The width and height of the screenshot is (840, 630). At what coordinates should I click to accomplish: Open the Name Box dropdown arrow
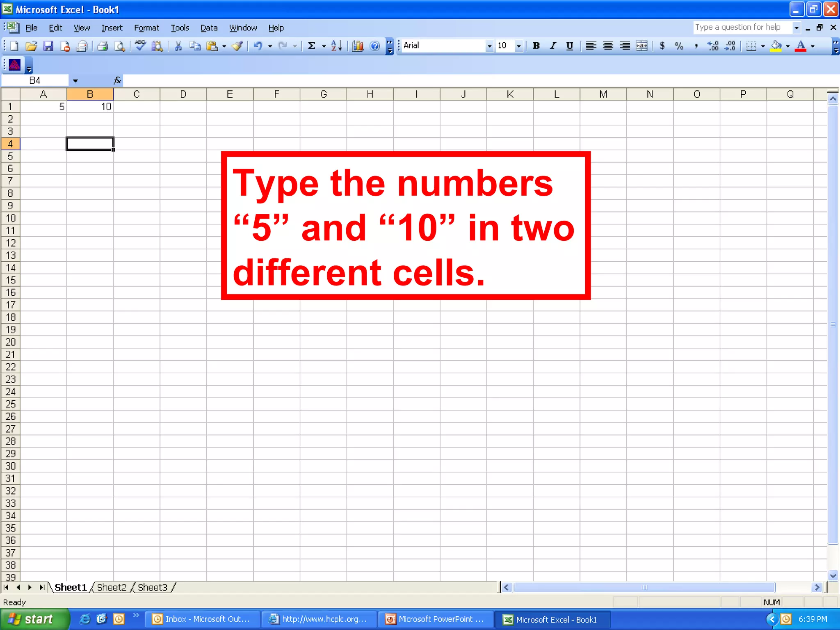click(75, 80)
